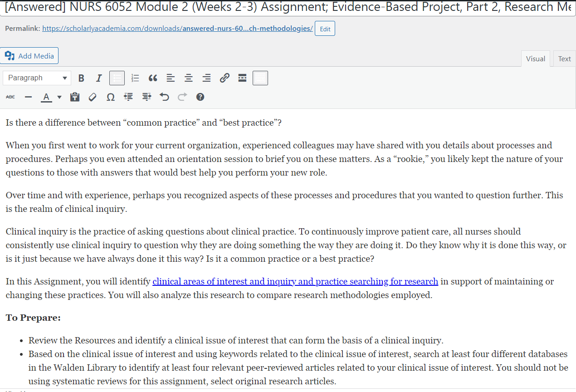576x392 pixels.
Task: Open the clinical areas of interest link
Action: 295,281
